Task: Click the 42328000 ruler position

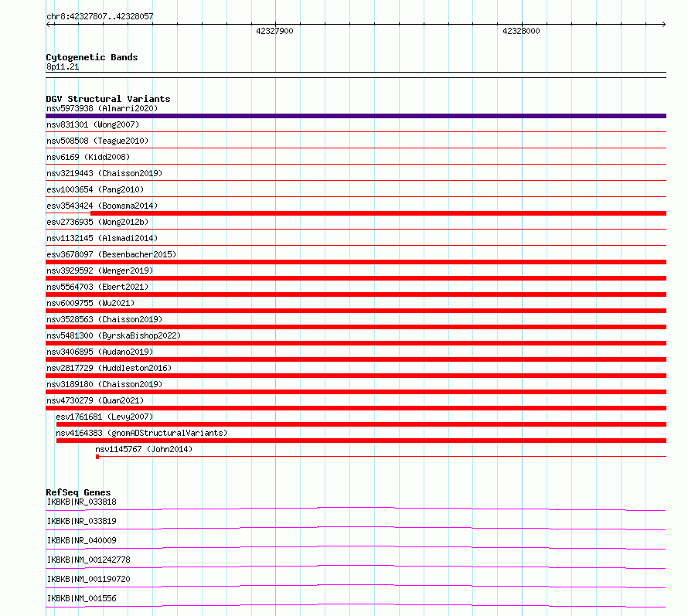Action: (x=521, y=31)
